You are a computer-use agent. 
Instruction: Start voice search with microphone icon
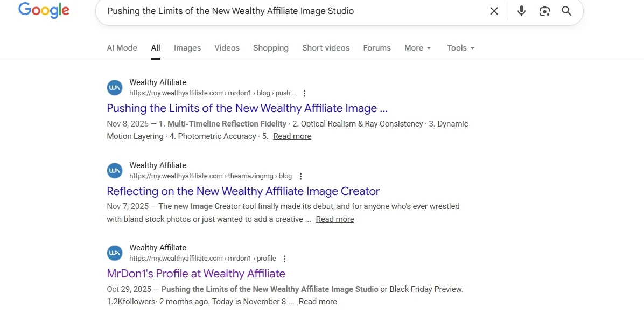click(x=521, y=11)
